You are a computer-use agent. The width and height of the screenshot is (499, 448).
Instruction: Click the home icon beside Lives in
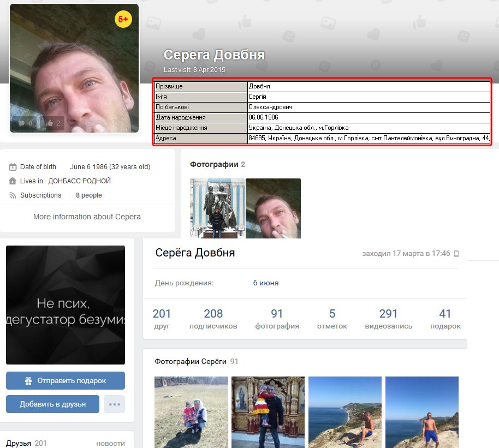pyautogui.click(x=13, y=181)
